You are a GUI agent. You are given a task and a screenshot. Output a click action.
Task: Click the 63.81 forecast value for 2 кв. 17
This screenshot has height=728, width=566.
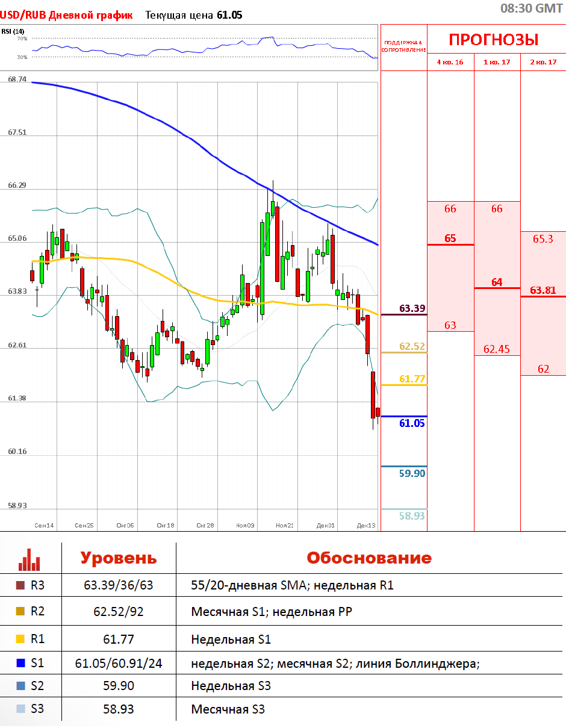click(543, 290)
